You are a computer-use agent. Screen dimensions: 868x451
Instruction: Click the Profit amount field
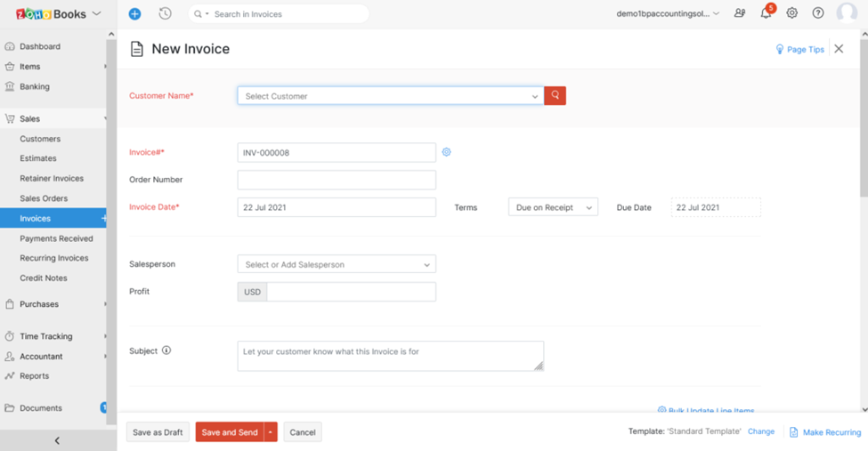pos(351,292)
